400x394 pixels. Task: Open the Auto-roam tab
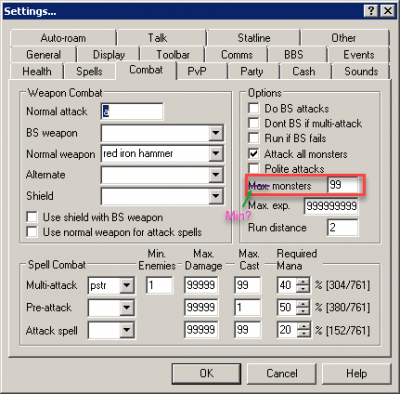point(63,38)
